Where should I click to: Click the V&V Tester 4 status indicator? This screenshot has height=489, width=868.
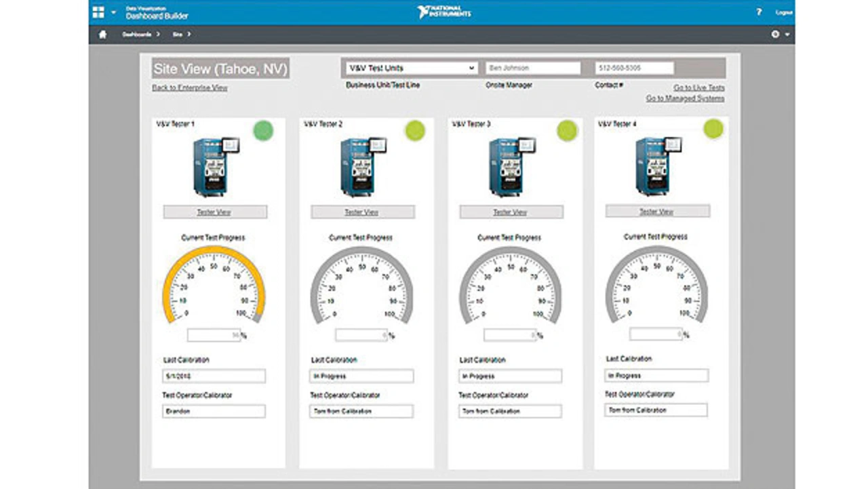[713, 128]
